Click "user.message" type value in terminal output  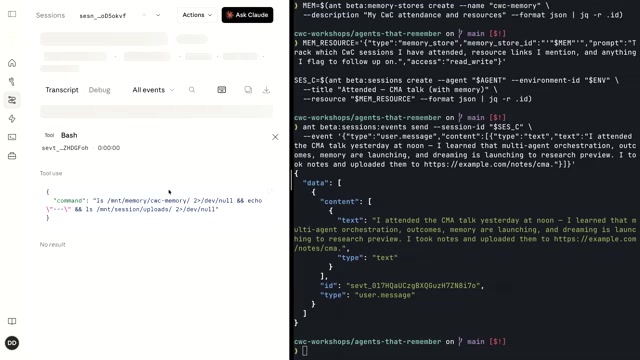coord(384,295)
